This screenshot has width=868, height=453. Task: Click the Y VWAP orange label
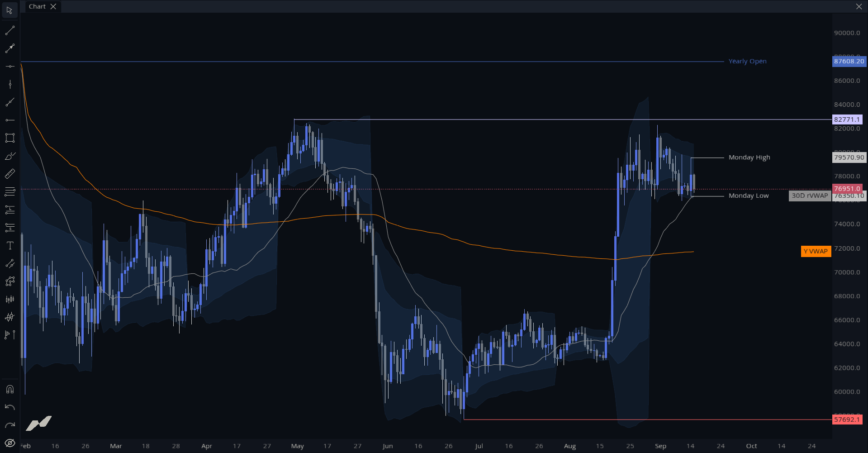click(816, 251)
